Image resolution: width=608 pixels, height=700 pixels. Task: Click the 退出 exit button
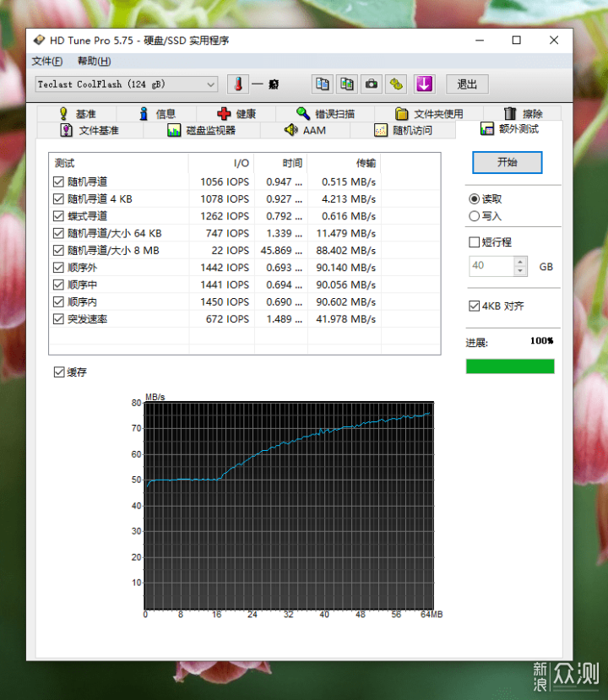(x=467, y=84)
